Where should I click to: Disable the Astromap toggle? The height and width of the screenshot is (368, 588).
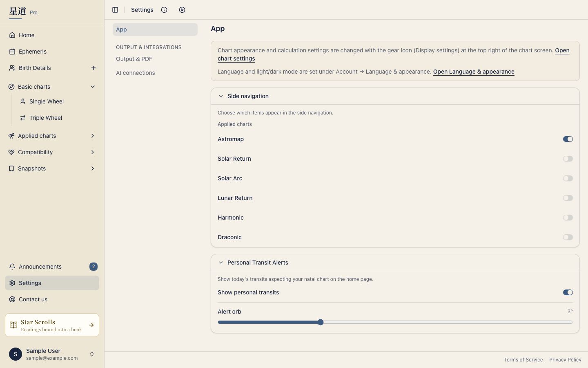click(568, 139)
